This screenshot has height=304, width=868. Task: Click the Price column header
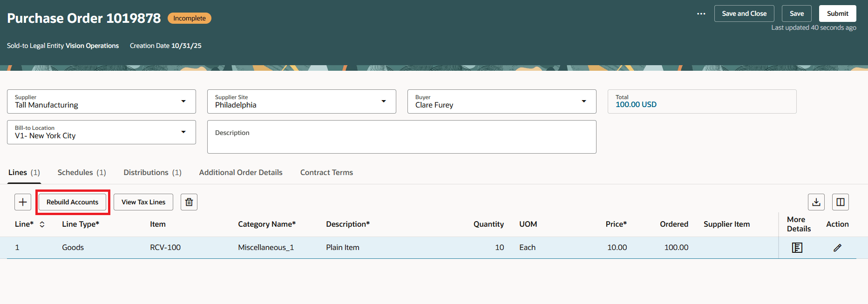click(616, 224)
